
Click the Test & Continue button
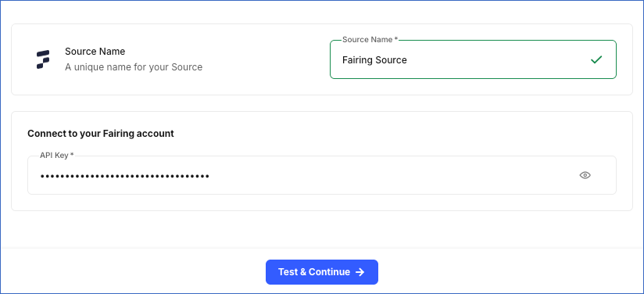(322, 272)
